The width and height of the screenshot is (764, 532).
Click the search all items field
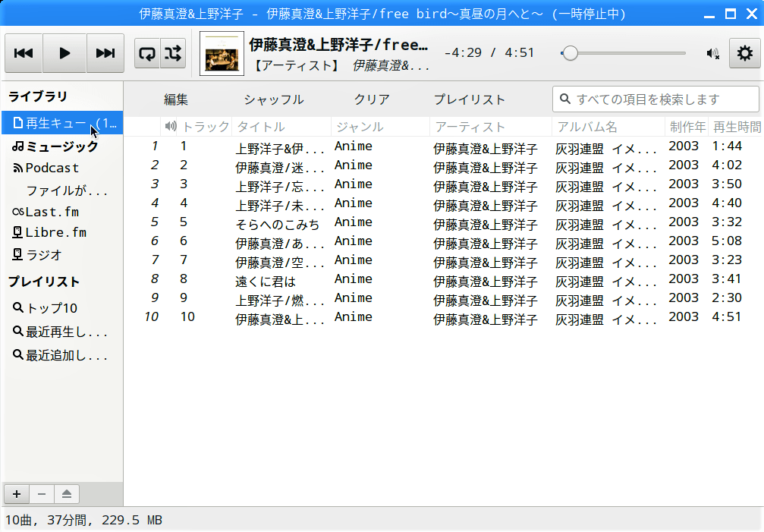point(656,99)
